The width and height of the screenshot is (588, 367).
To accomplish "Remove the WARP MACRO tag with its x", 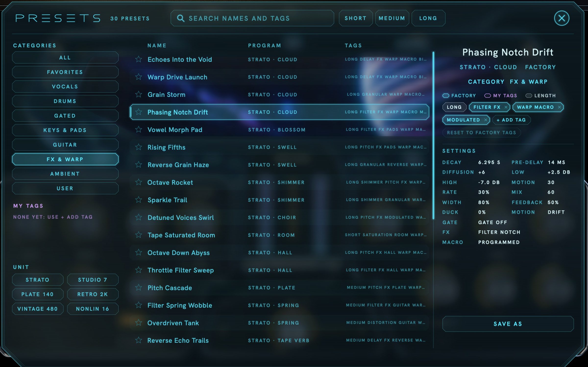I will pos(559,107).
